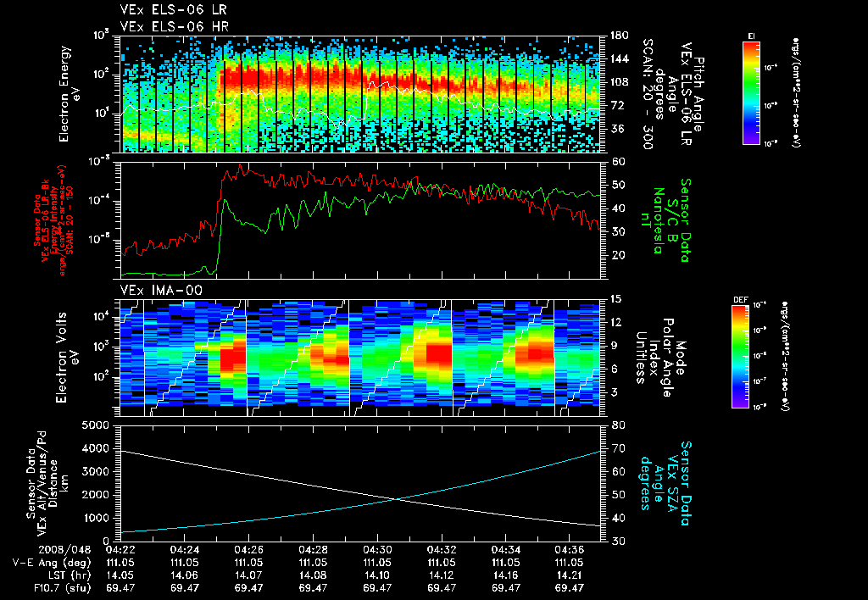Click the '5000' distance tick label
This screenshot has width=868, height=600.
point(94,425)
